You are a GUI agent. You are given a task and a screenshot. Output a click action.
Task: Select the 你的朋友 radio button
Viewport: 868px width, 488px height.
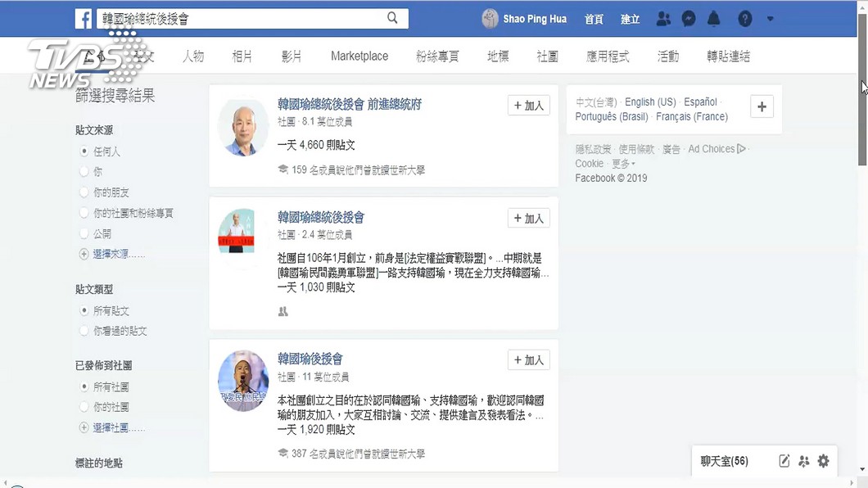point(84,192)
